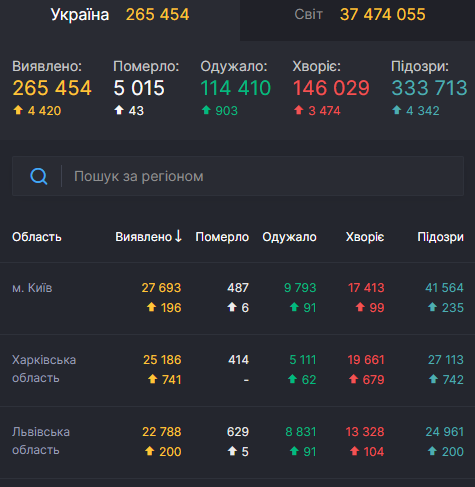Click white up arrow next to 43 deaths
The image size is (475, 487).
(119, 110)
